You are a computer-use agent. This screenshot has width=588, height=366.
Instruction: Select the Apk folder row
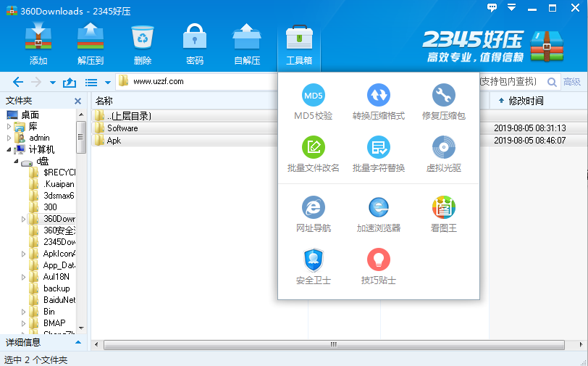(x=185, y=141)
